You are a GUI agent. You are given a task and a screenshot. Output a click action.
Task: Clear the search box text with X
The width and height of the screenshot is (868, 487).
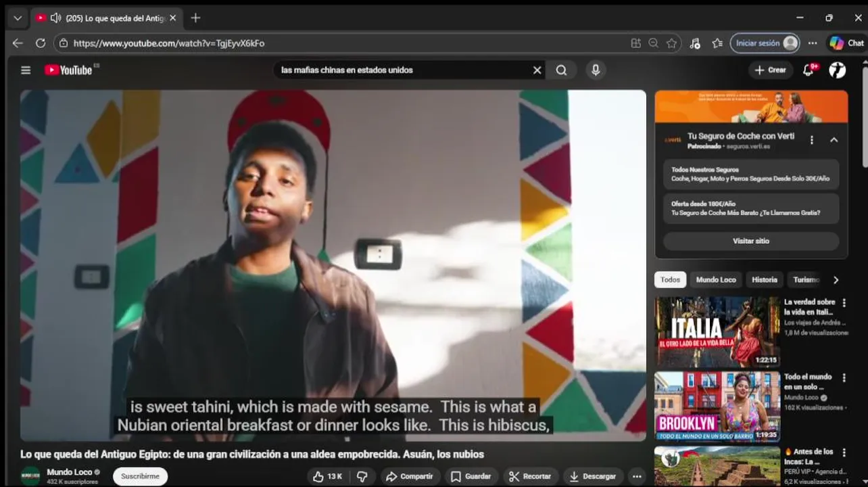click(537, 70)
